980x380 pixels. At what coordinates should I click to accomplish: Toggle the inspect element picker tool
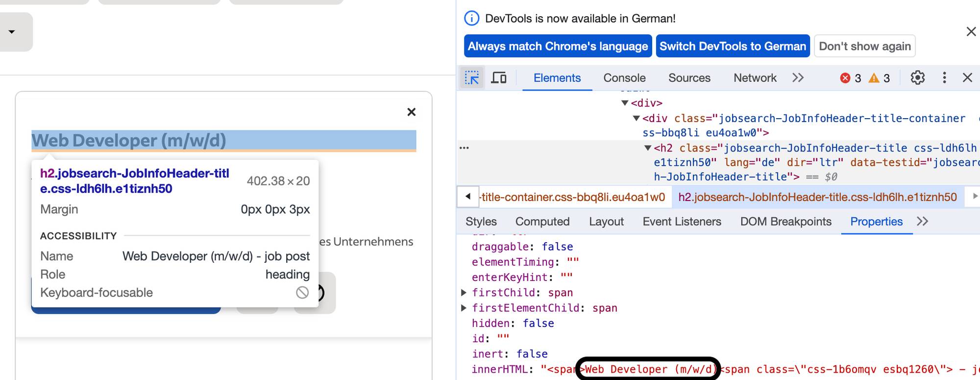tap(472, 78)
